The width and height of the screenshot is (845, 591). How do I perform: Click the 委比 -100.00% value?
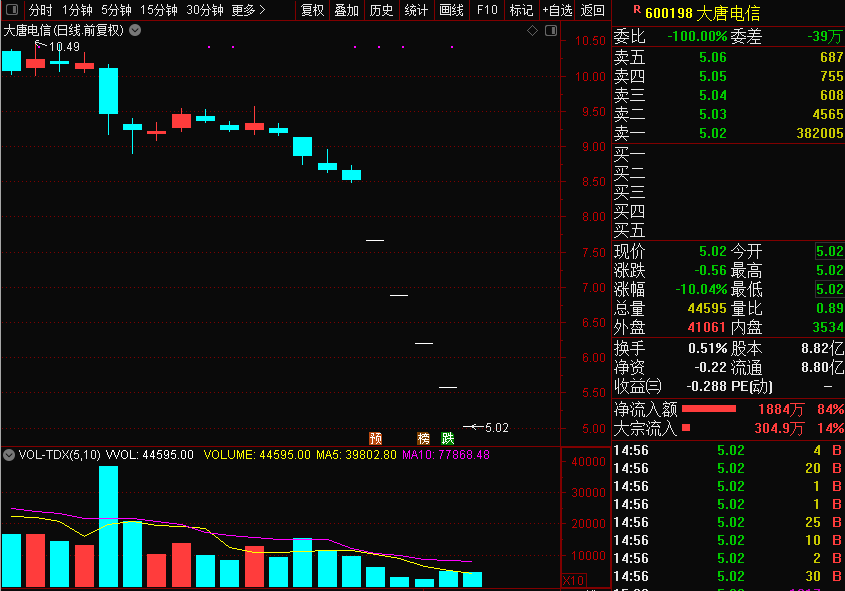click(x=697, y=36)
